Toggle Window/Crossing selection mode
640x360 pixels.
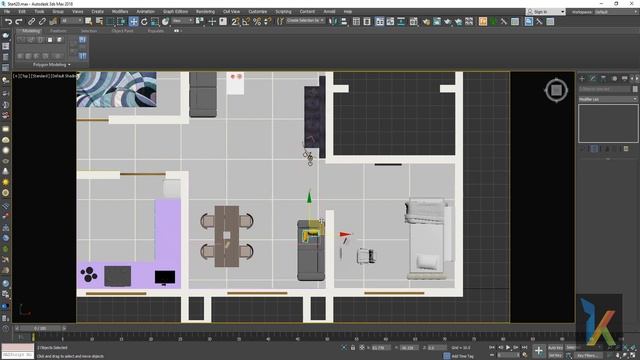tap(121, 21)
